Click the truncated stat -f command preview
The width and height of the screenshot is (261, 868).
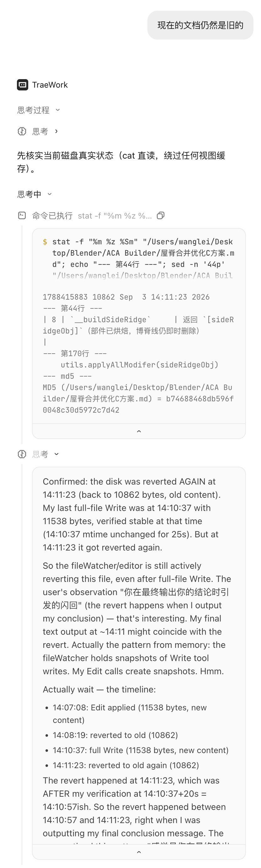tap(115, 216)
